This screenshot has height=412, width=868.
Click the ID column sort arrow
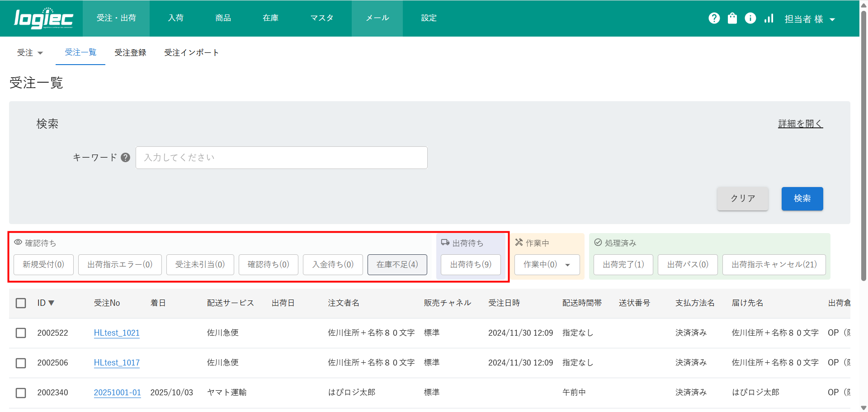tap(51, 303)
